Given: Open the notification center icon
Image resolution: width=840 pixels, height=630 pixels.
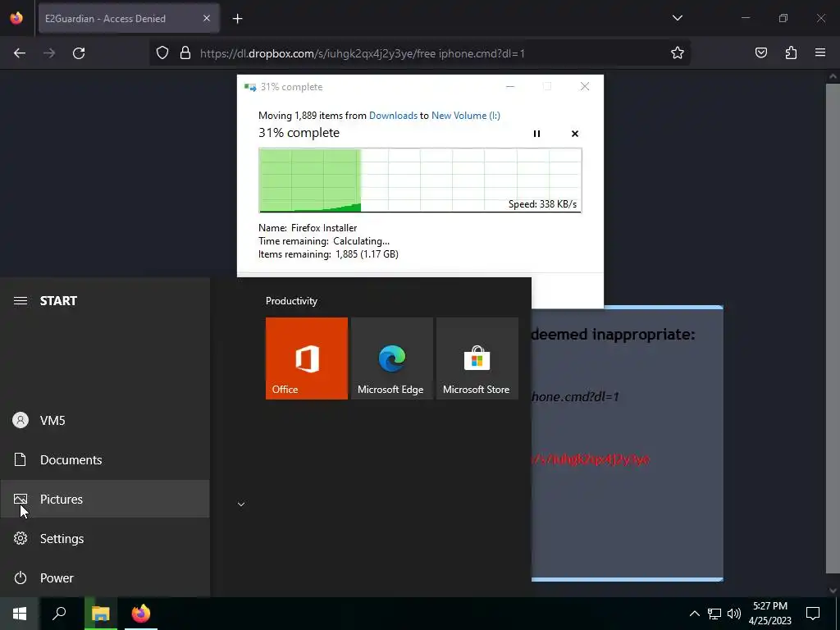Looking at the screenshot, I should pos(813,614).
